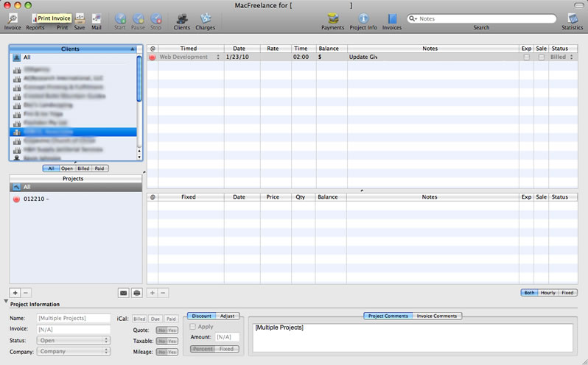Screen dimensions: 588x365
Task: Sort Timed table by Date column header
Action: tap(242, 49)
